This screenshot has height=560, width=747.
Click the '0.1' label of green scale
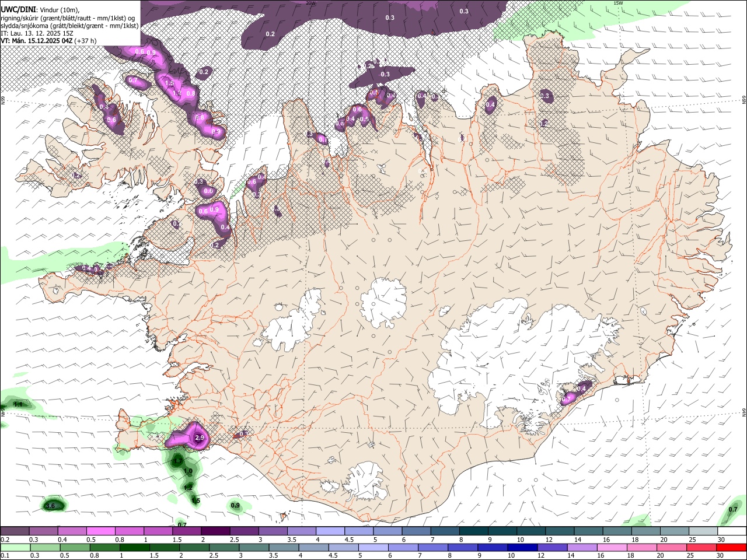5,556
